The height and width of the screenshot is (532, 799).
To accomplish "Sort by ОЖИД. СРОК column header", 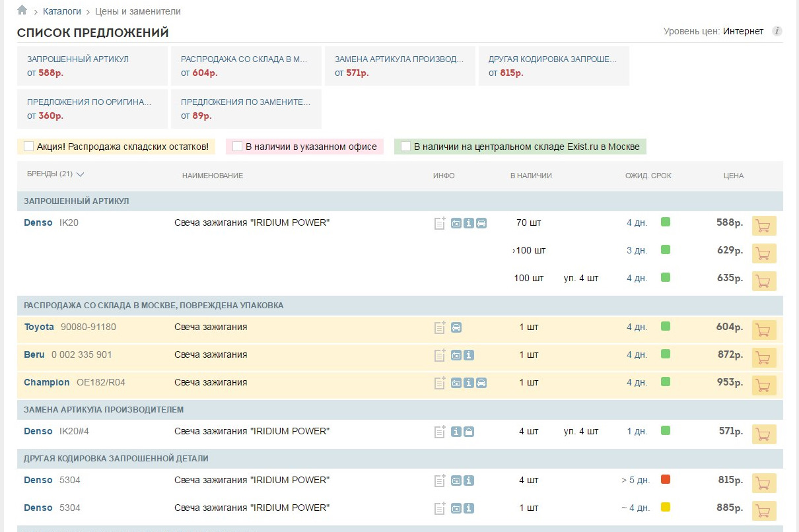I will click(648, 176).
